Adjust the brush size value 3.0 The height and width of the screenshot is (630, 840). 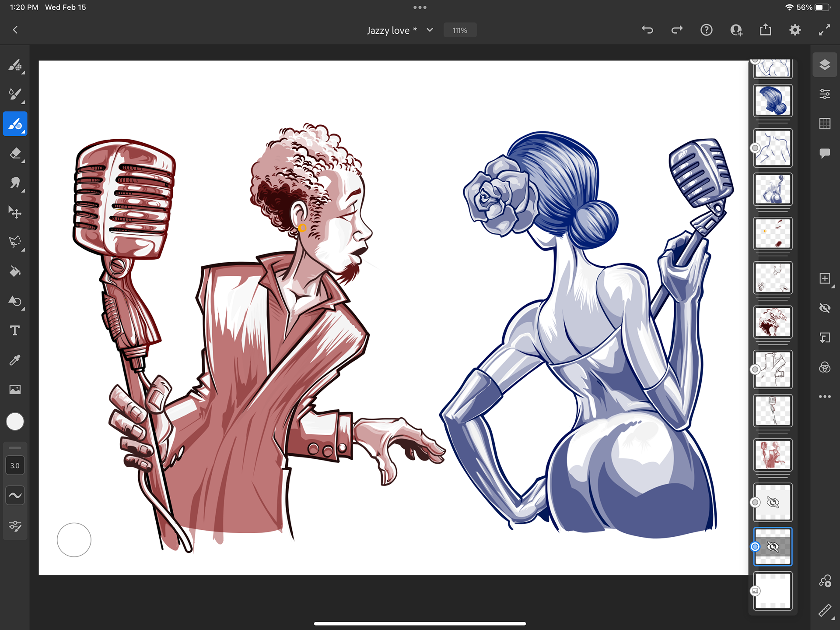click(x=15, y=465)
